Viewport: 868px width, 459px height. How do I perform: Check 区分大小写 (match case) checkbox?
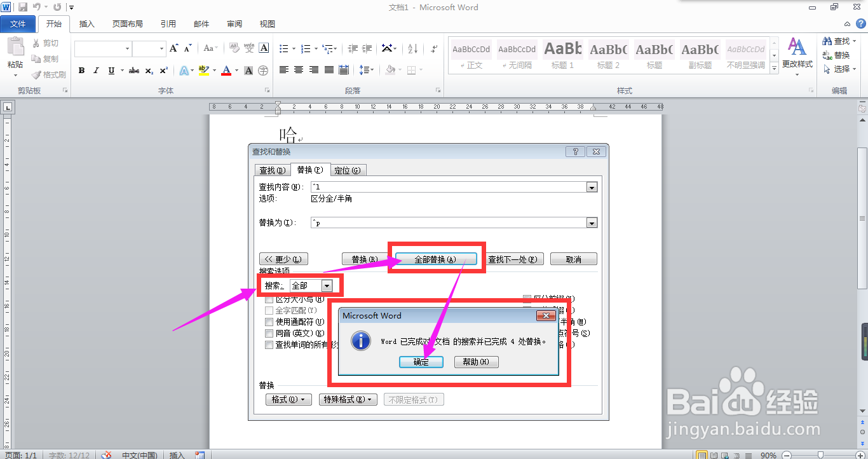click(x=269, y=299)
